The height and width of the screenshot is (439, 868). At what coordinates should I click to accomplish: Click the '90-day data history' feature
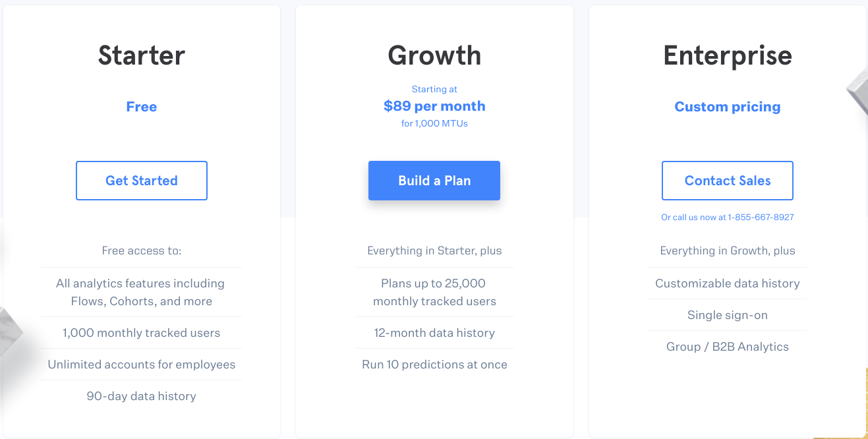[142, 396]
